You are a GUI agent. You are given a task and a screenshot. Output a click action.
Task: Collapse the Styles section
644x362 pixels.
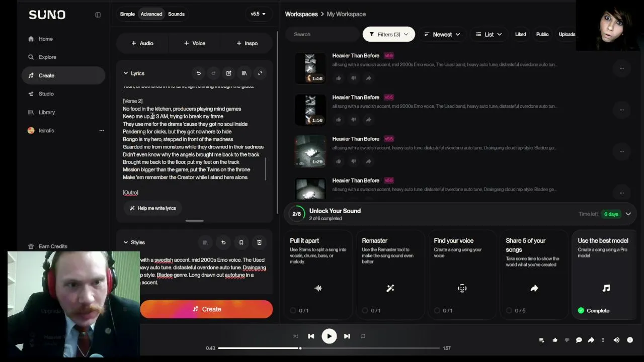coord(126,243)
